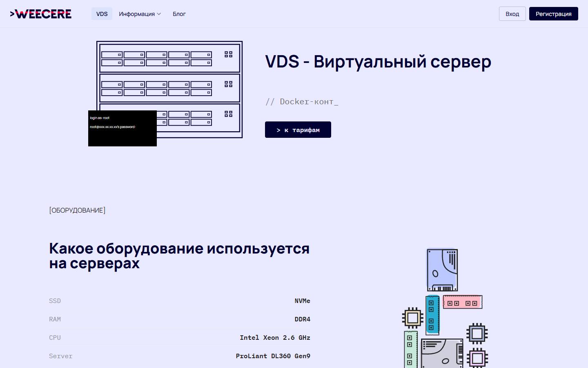The image size is (588, 368).
Task: Click the purple CPU chip icon
Action: pyautogui.click(x=477, y=359)
